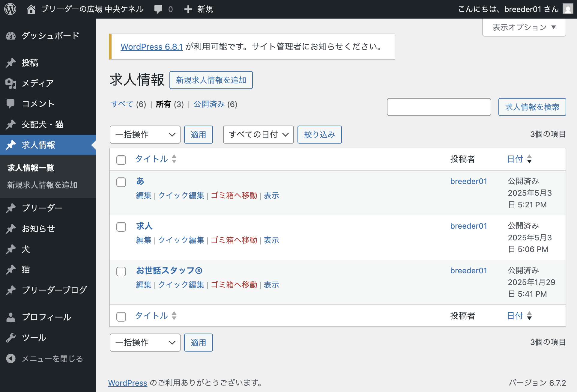
Task: Open ブリーダーブログ menu item
Action: coord(48,290)
